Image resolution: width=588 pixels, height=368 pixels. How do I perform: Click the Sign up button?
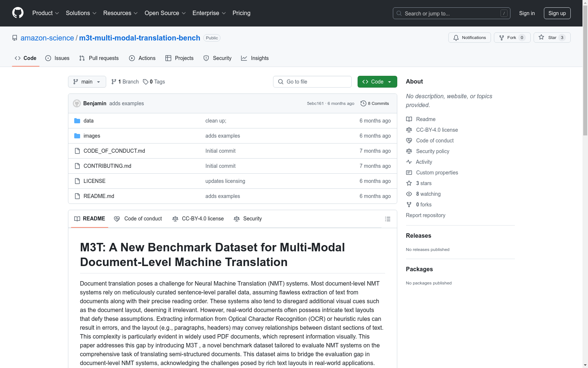557,13
